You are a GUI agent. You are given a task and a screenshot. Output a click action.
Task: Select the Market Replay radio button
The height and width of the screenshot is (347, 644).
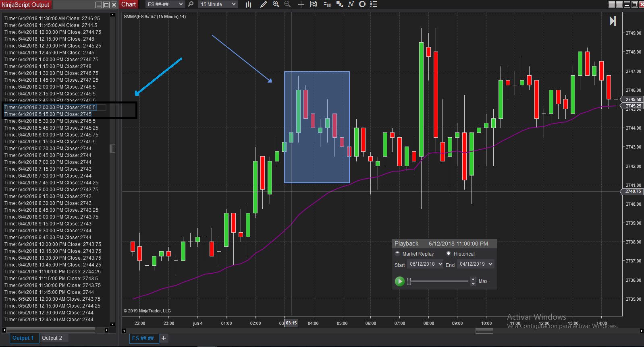coord(397,254)
